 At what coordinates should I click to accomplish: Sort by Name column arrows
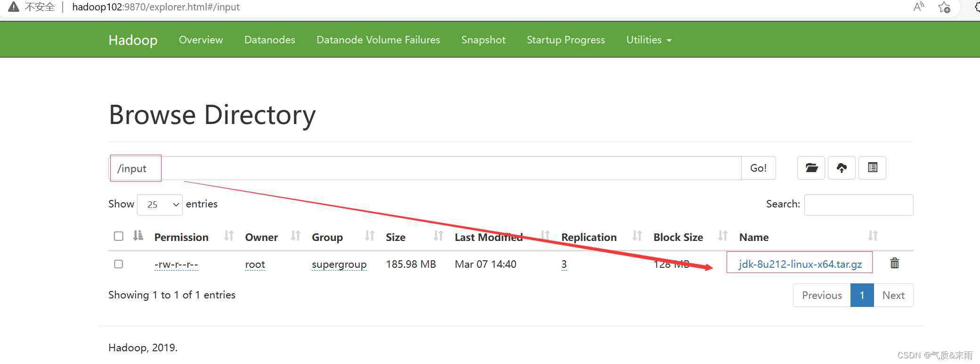[x=873, y=236]
